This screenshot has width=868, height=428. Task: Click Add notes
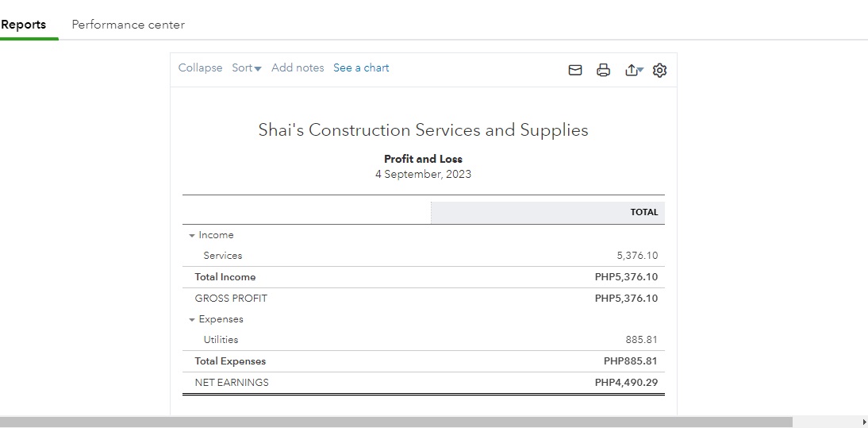[298, 68]
